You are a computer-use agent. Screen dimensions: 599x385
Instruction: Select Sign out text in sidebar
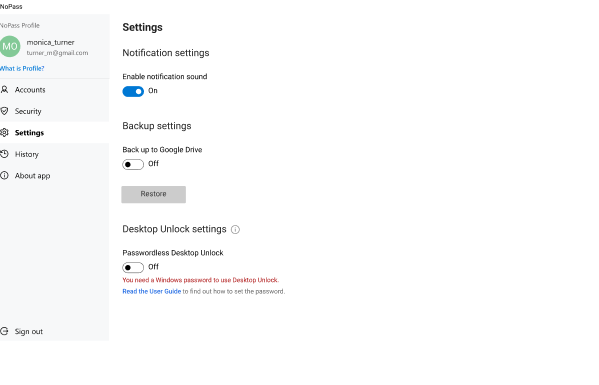click(29, 332)
